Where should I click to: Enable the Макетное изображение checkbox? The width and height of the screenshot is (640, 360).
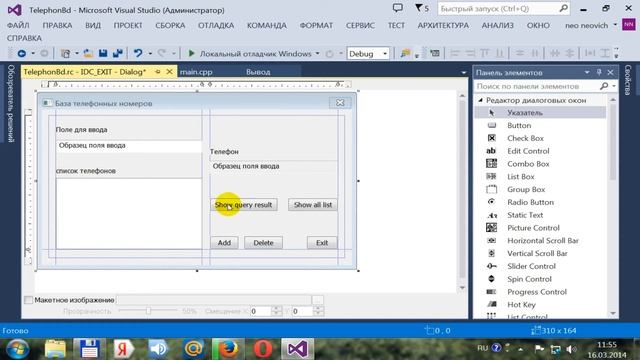(x=29, y=300)
